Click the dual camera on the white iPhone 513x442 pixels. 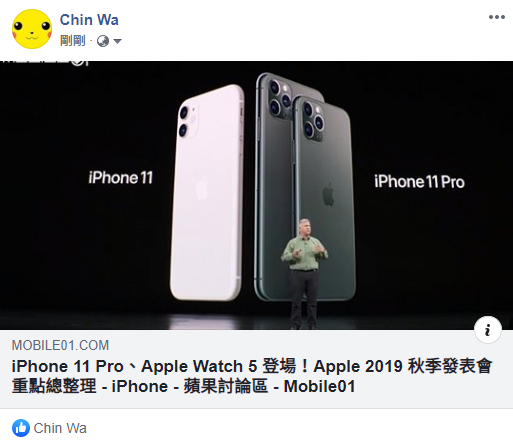point(187,121)
